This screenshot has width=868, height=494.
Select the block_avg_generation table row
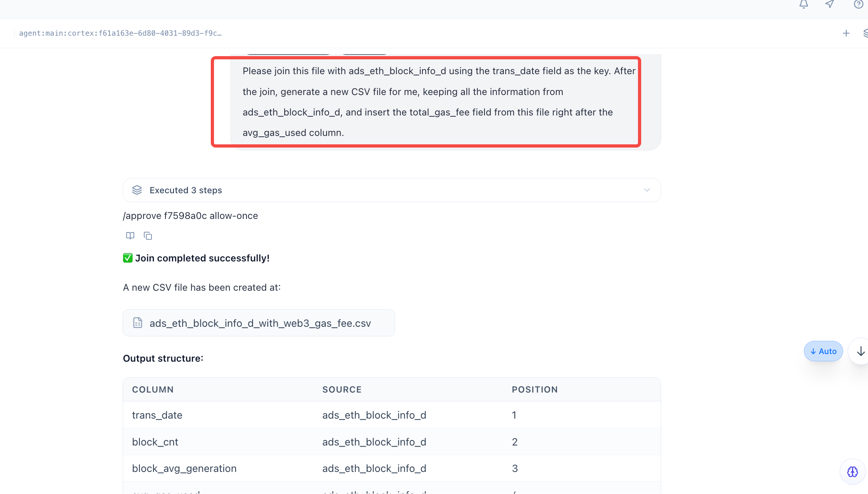coord(391,468)
